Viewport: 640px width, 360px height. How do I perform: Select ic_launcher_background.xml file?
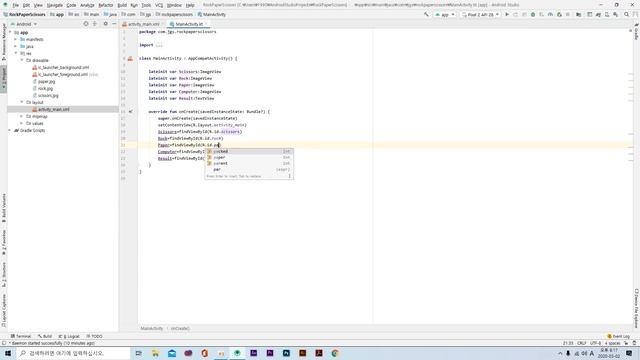pos(63,68)
